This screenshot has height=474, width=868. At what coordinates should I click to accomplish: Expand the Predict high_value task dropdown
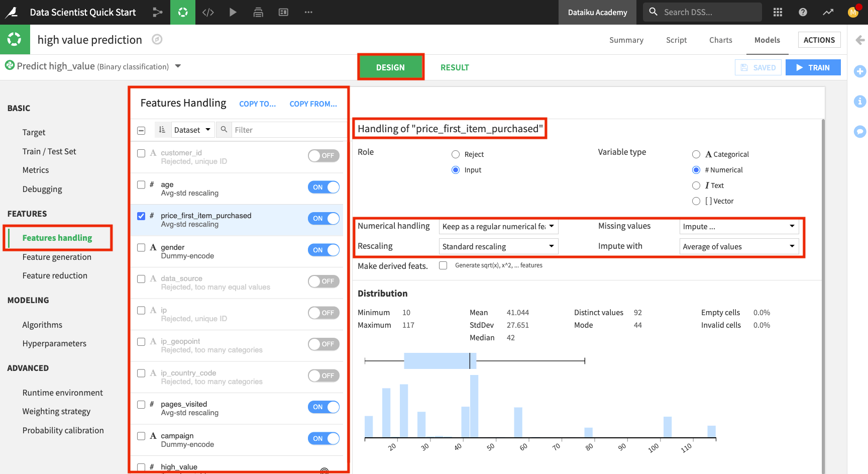click(178, 66)
